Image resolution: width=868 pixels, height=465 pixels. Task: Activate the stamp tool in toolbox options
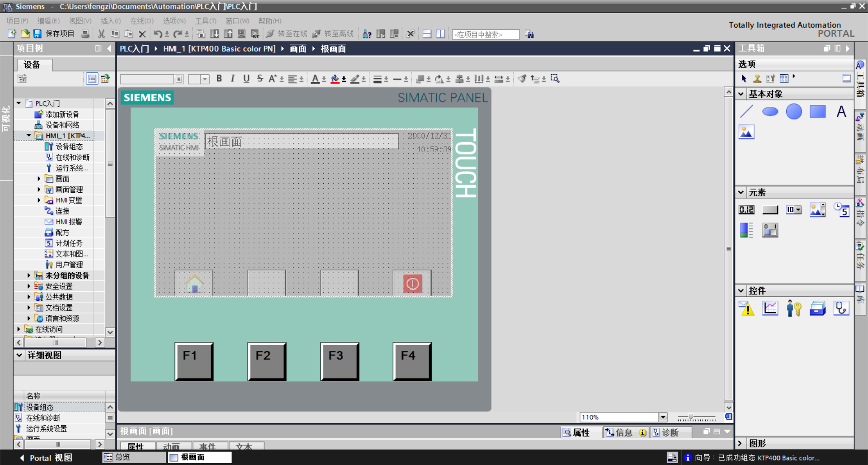[x=757, y=78]
